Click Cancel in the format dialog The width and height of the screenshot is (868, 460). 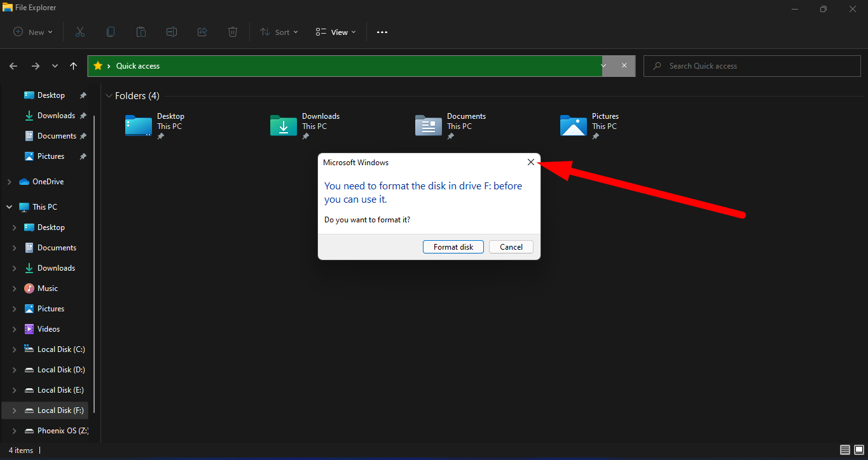point(511,247)
